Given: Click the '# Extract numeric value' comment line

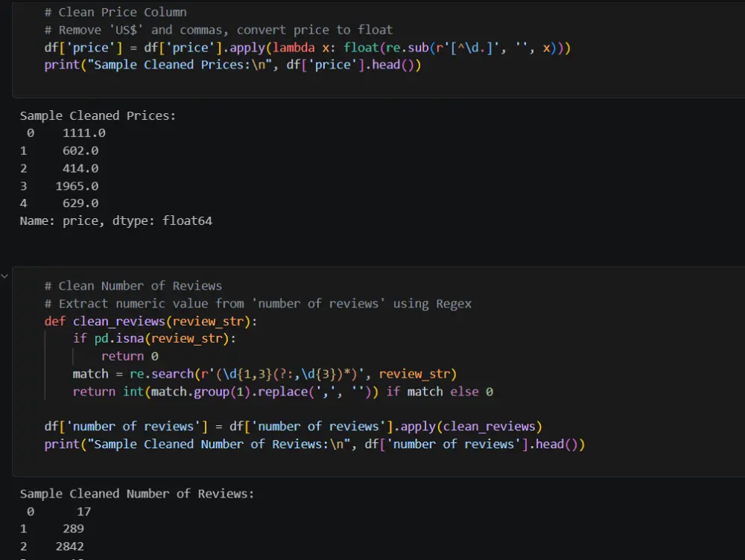Looking at the screenshot, I should coord(258,304).
